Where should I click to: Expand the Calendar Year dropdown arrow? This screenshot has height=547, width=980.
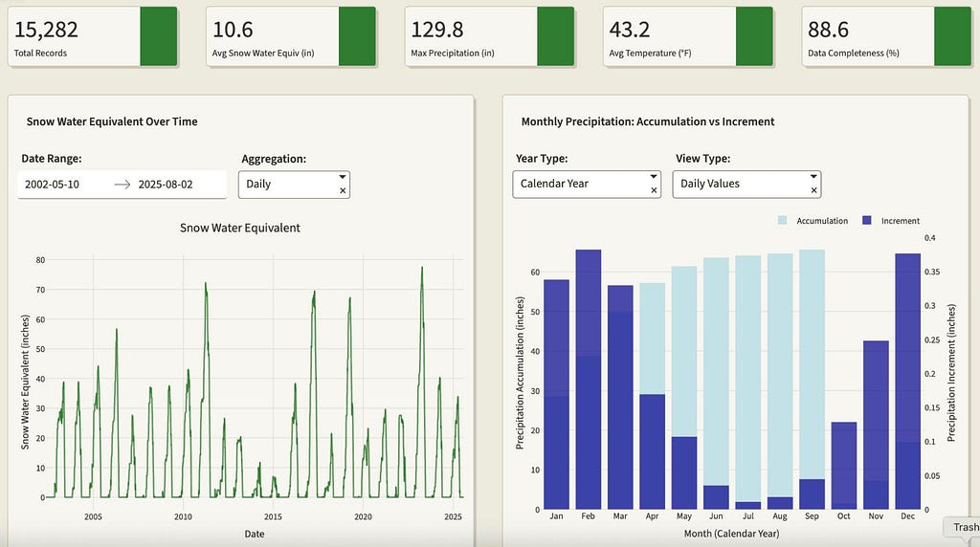coord(654,177)
